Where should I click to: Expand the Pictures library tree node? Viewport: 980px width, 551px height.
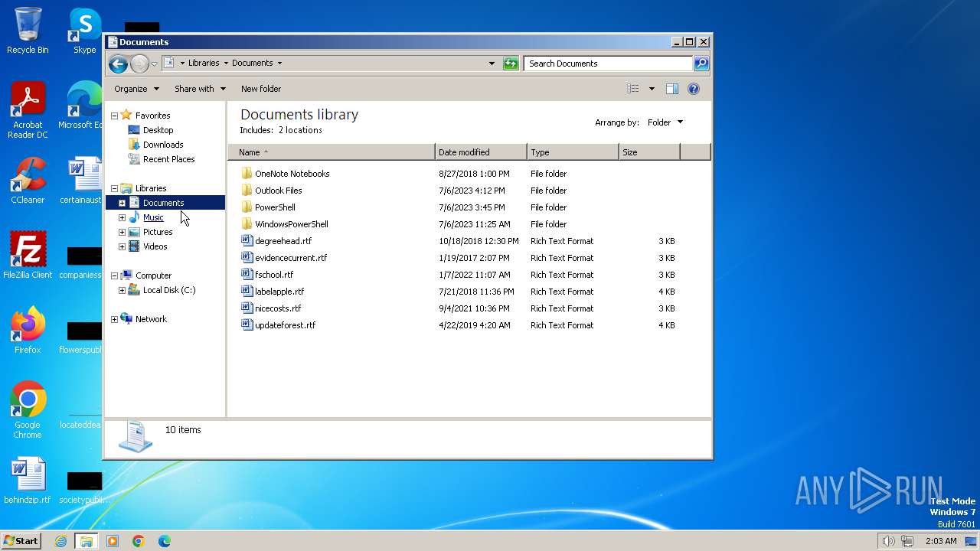pos(122,232)
